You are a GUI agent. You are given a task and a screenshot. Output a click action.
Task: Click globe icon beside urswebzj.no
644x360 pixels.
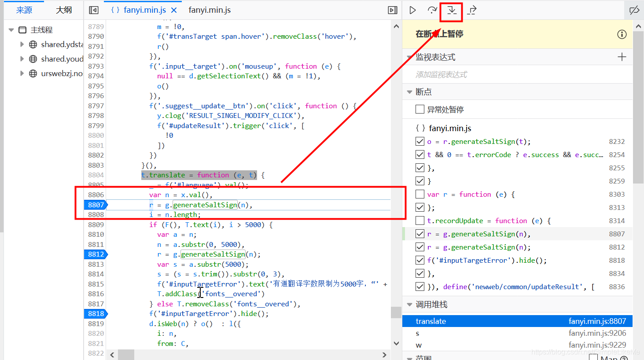click(33, 73)
